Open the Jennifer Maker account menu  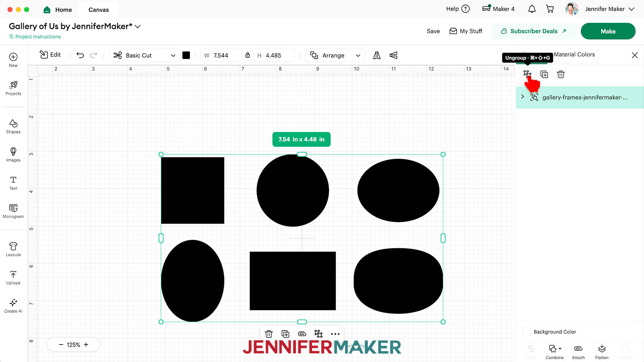point(610,9)
